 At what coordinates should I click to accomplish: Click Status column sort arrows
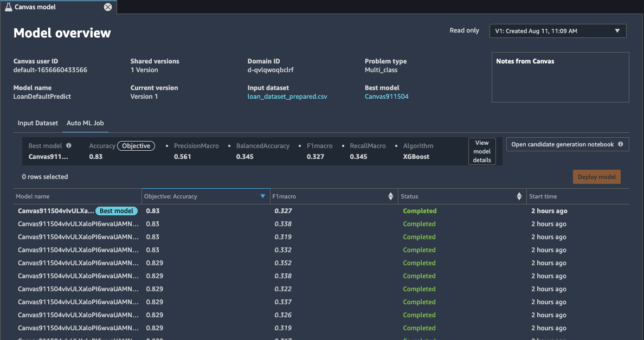[519, 196]
